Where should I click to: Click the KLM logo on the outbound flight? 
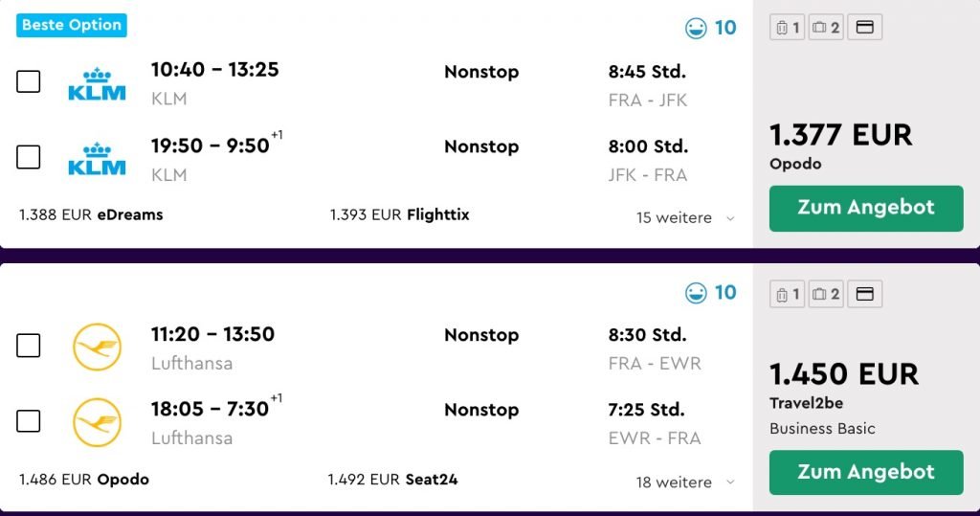(x=97, y=84)
